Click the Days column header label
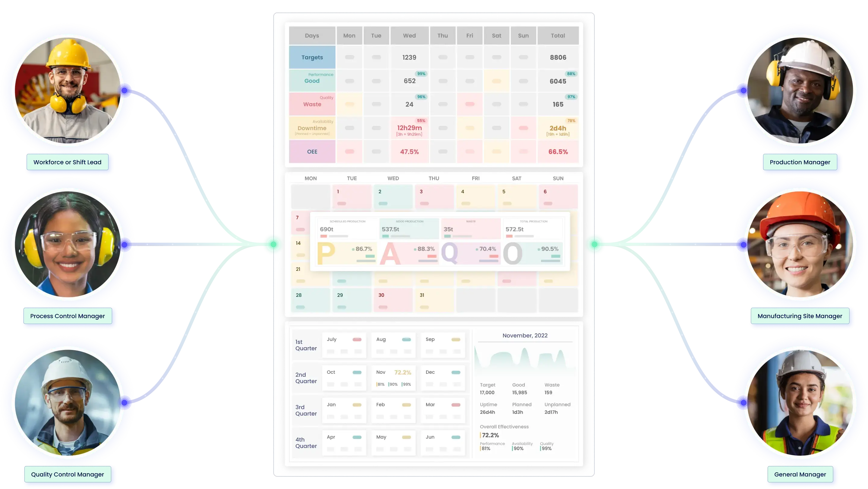The width and height of the screenshot is (868, 489). (x=312, y=35)
